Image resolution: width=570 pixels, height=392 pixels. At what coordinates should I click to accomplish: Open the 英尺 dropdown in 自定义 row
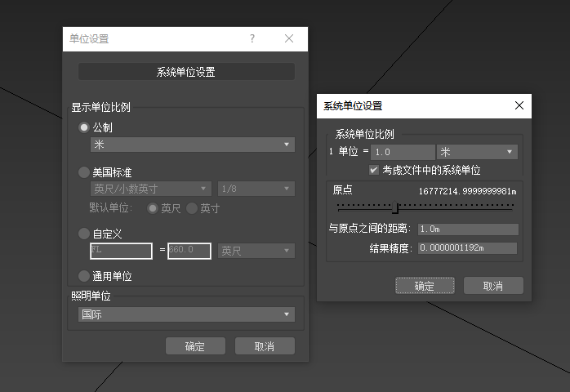(256, 251)
